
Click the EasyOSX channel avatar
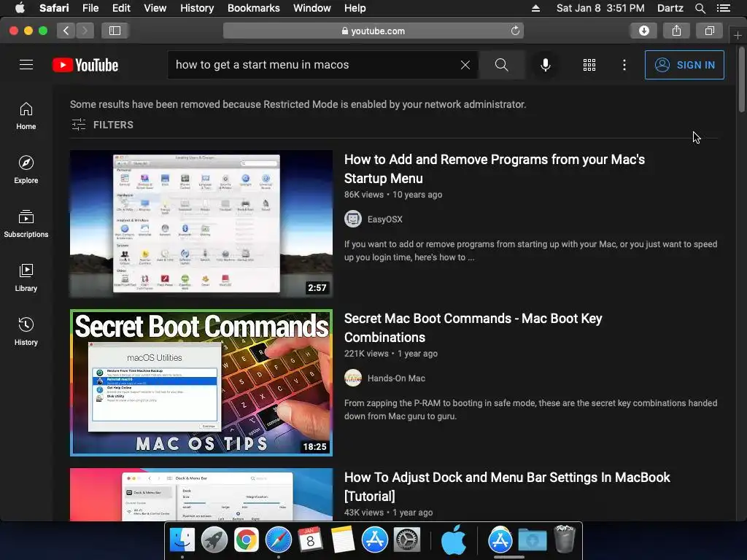(353, 219)
